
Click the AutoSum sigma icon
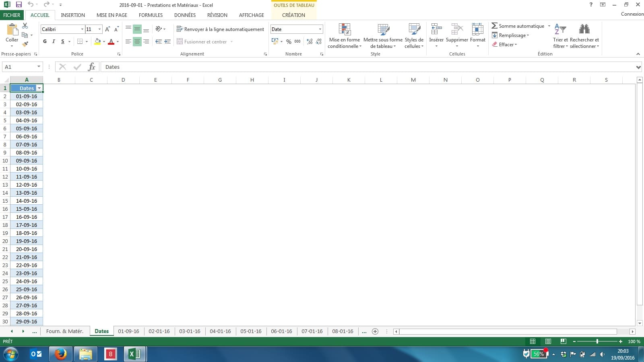495,26
